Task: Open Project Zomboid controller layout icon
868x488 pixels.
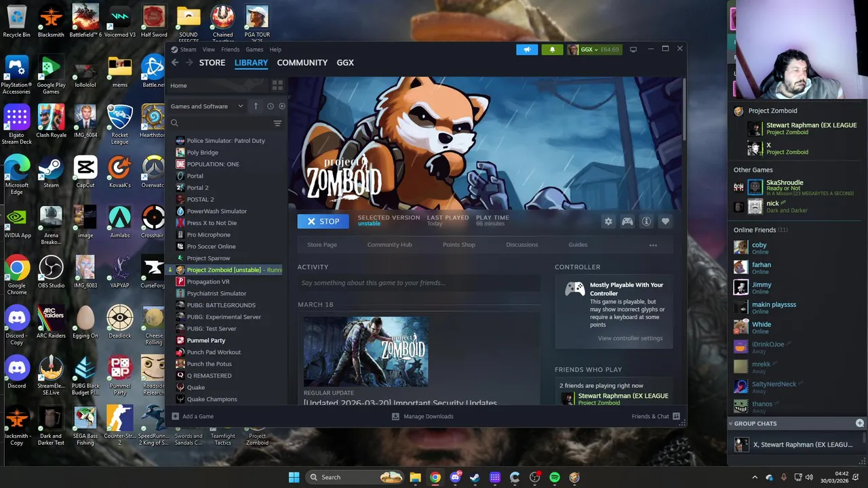Action: point(627,222)
